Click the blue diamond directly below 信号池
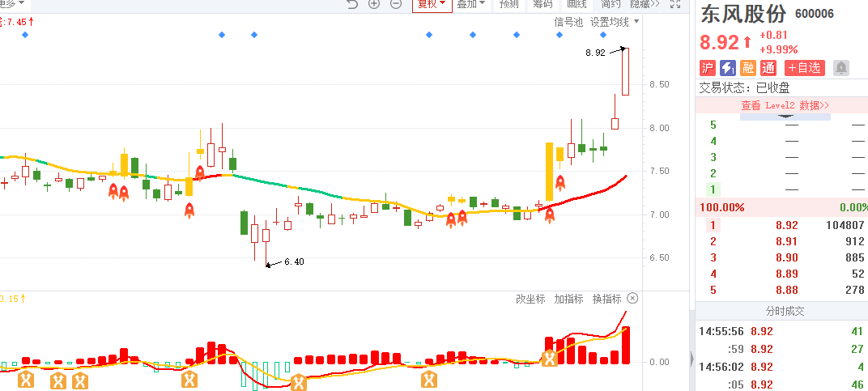This screenshot has height=391, width=868. coord(560,35)
